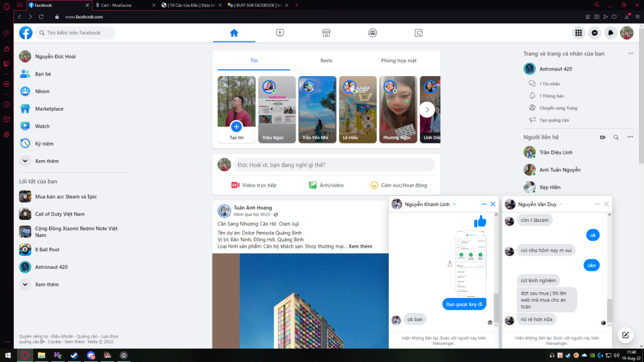Open the notifications bell icon

611,33
